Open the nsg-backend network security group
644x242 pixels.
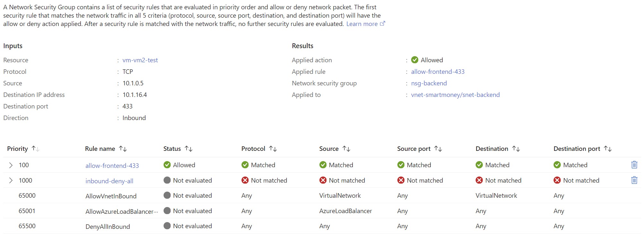coord(429,83)
